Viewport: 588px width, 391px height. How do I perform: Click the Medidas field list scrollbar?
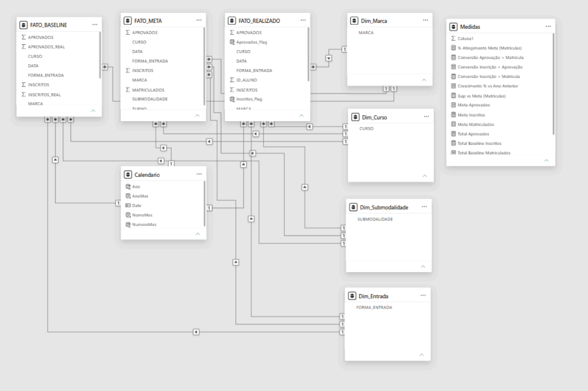pos(553,84)
